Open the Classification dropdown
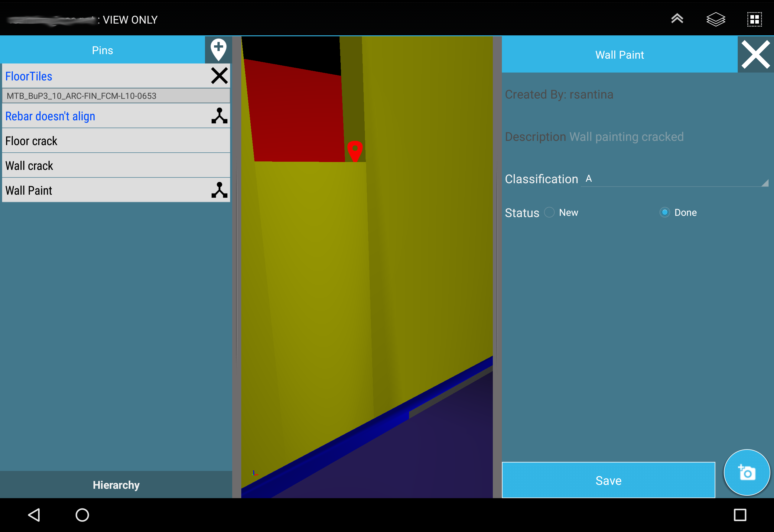The width and height of the screenshot is (774, 532). [673, 179]
